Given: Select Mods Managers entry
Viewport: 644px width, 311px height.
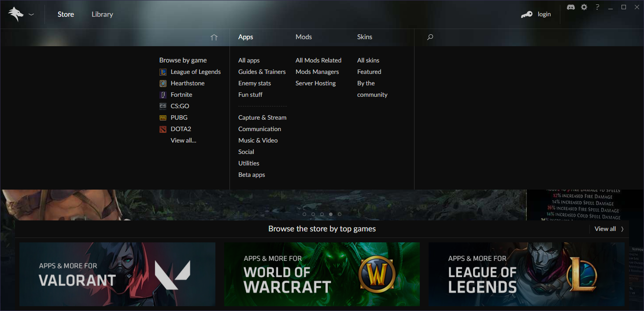Looking at the screenshot, I should click(x=317, y=72).
